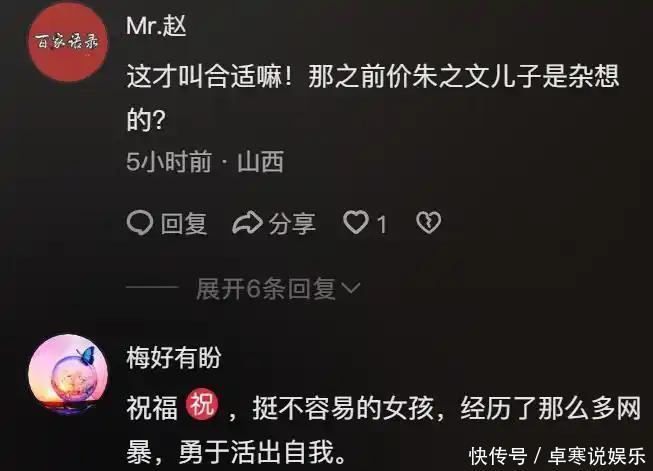Open Mr.赵's red profile avatar
The image size is (653, 471).
click(68, 42)
